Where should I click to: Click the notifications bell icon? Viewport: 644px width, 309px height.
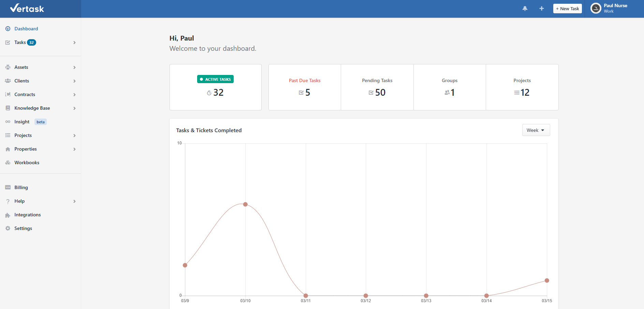pyautogui.click(x=525, y=8)
